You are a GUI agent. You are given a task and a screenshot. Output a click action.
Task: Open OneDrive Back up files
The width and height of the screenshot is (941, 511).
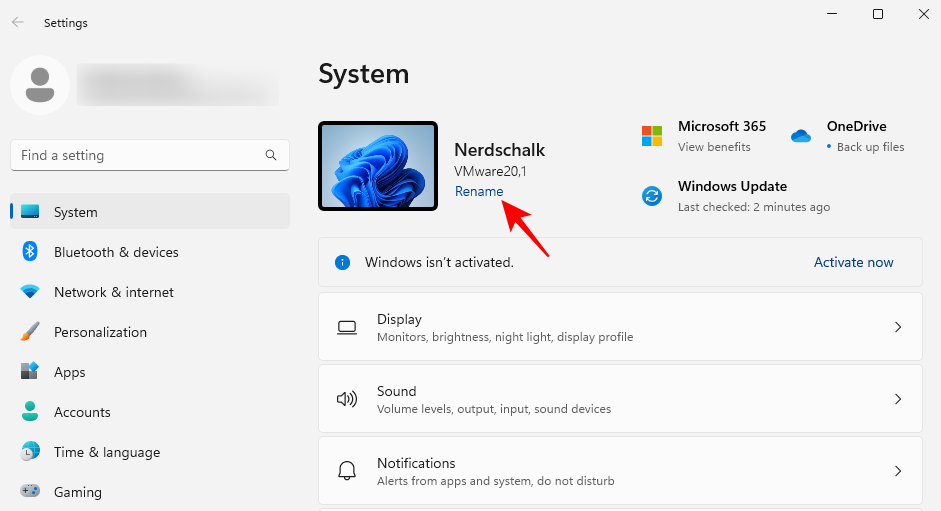tap(870, 147)
